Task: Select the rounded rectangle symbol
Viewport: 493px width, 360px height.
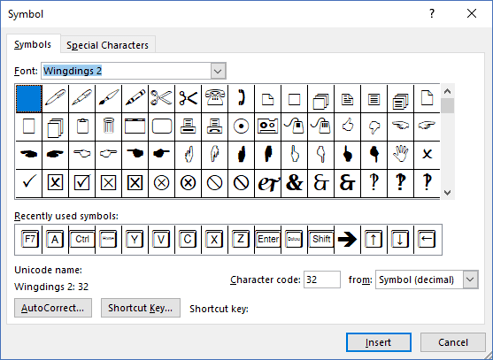Action: (162, 127)
